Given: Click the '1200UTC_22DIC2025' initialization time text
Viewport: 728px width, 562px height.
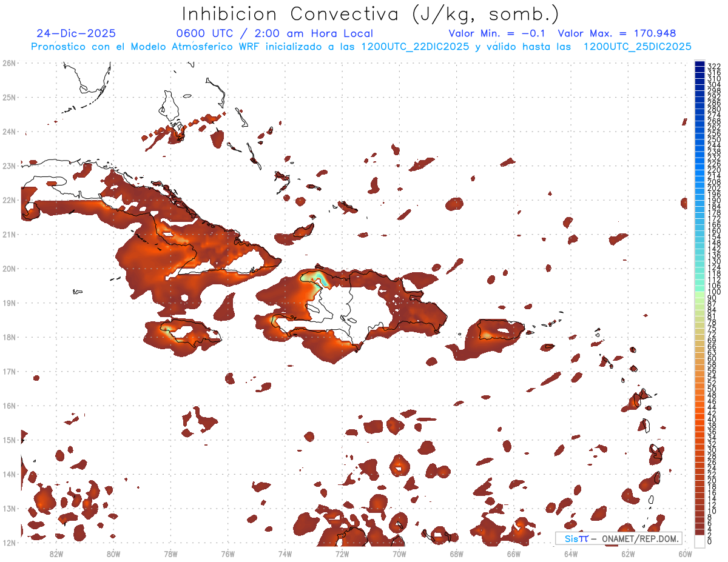Looking at the screenshot, I should point(415,47).
